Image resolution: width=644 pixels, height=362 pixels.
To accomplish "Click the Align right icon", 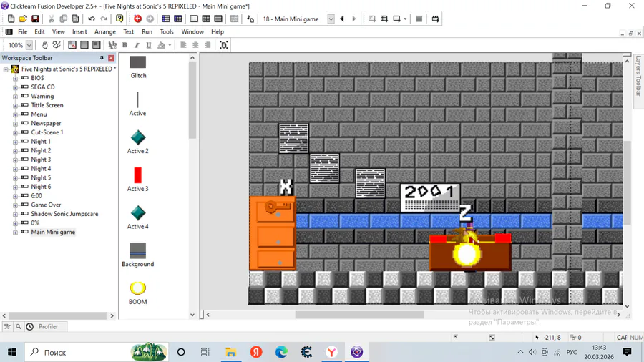I will (x=208, y=45).
